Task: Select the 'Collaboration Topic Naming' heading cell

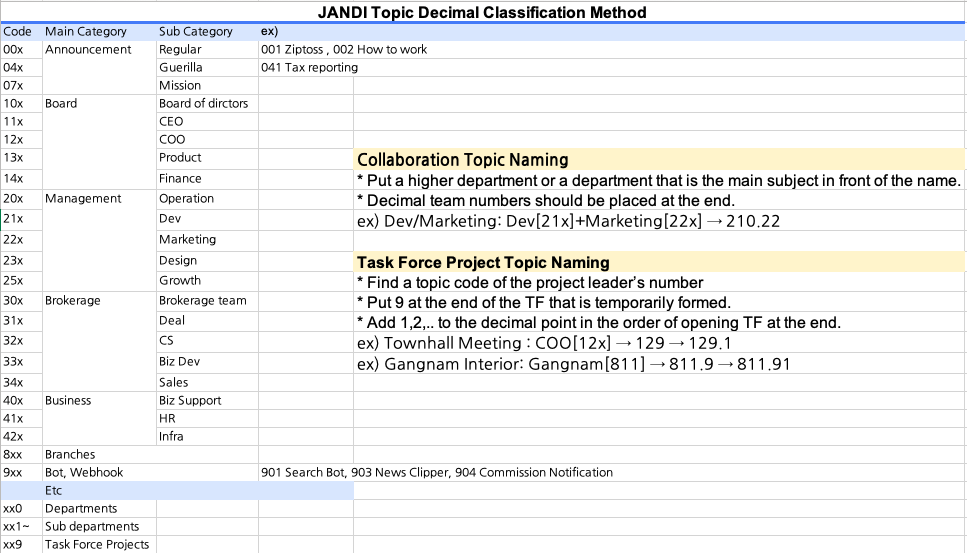Action: (x=659, y=159)
